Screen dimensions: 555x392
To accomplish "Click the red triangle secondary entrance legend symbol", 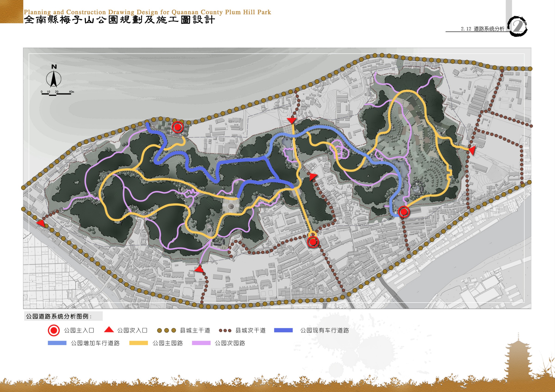I will tap(109, 329).
